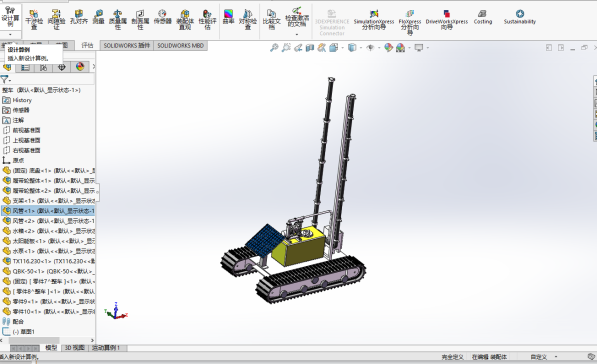Switch to the ConfigurationManager panel tab

tap(43, 67)
